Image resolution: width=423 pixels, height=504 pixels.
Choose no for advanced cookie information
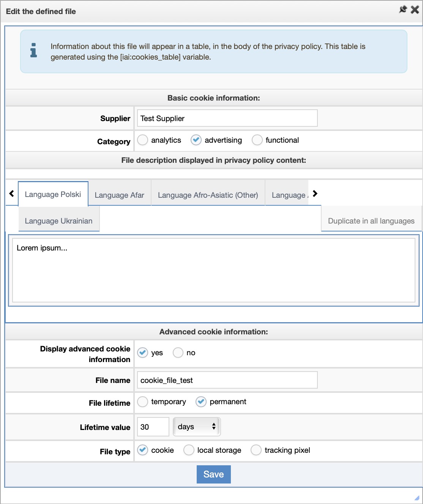[178, 353]
